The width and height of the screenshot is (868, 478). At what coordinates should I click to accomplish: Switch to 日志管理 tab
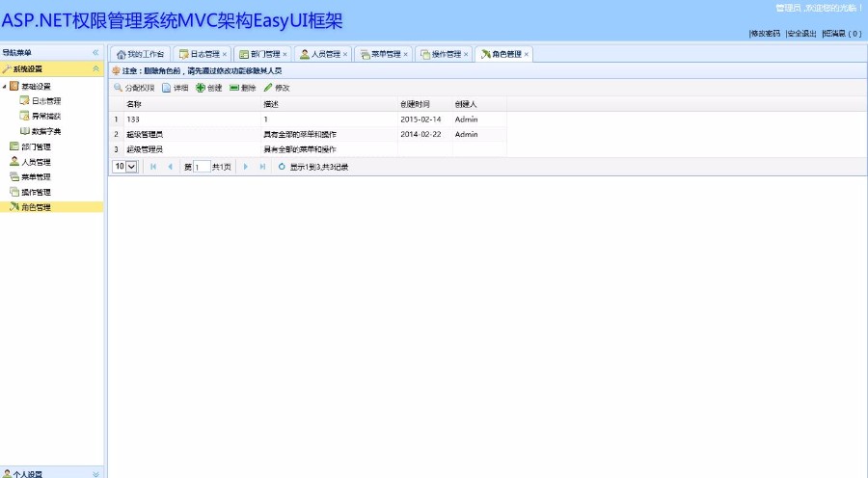pos(201,54)
